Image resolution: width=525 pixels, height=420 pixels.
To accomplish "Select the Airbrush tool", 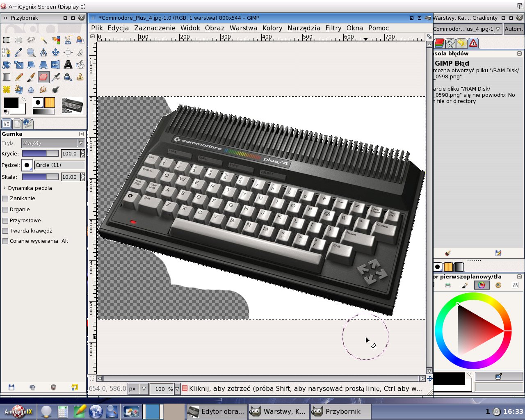I will [x=56, y=77].
